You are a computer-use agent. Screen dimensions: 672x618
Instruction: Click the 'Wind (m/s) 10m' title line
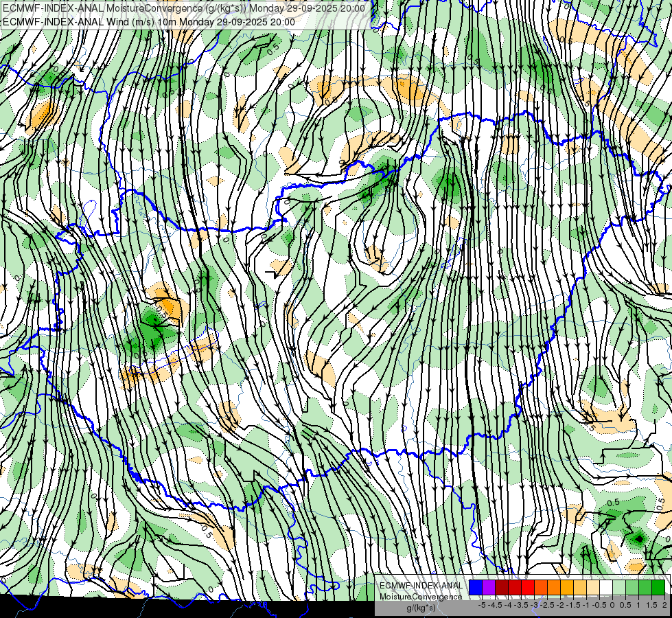(149, 22)
